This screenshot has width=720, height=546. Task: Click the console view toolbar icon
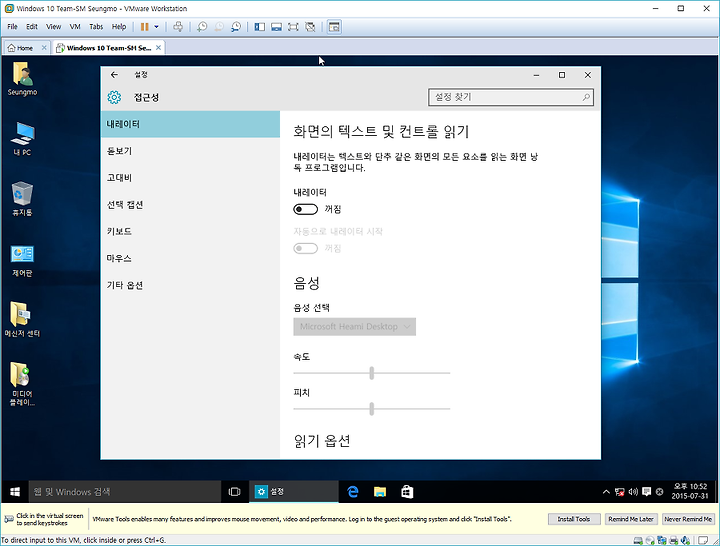334,27
